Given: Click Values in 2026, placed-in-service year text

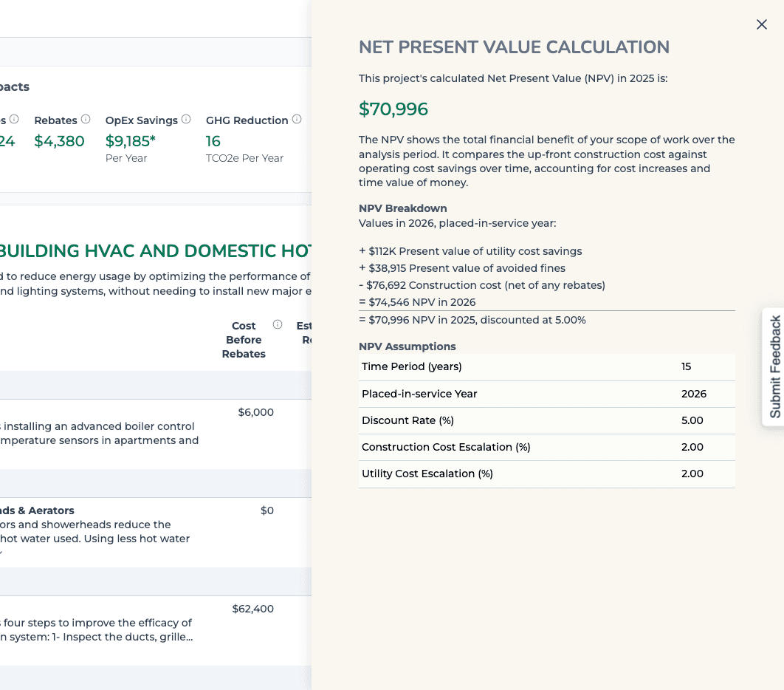Looking at the screenshot, I should pyautogui.click(x=457, y=223).
